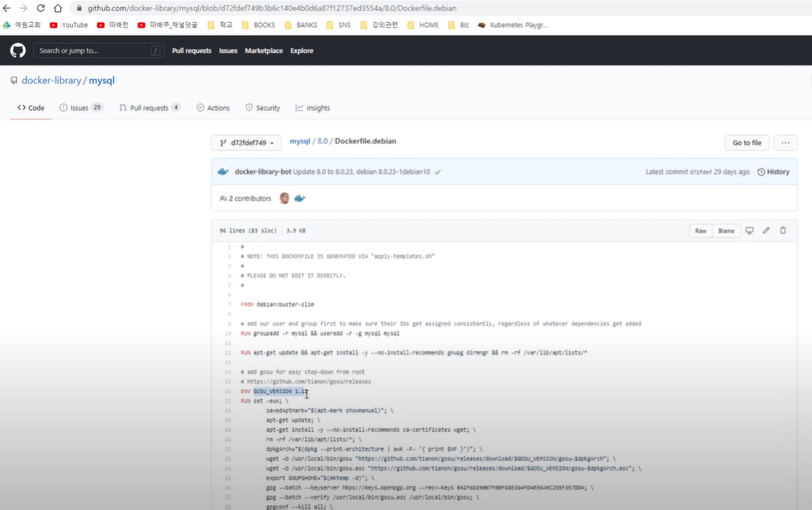
Task: Click first contributor avatar
Action: 284,198
